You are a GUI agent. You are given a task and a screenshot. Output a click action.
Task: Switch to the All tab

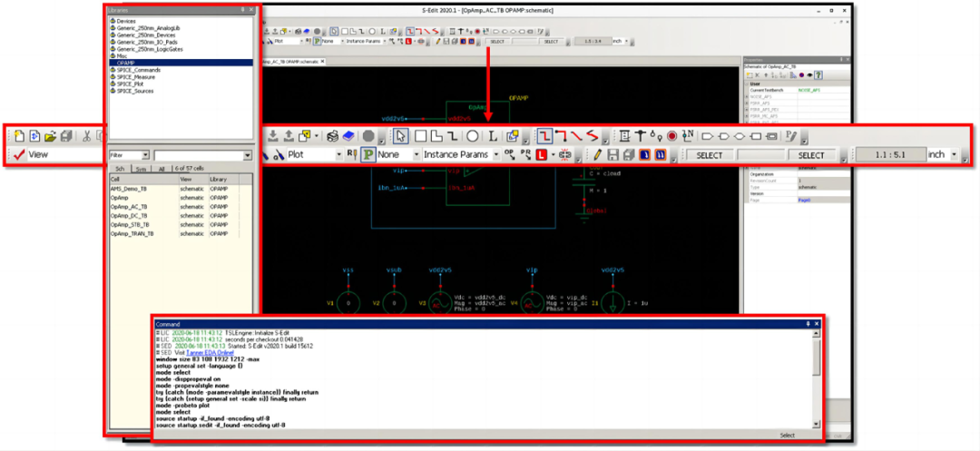point(162,170)
